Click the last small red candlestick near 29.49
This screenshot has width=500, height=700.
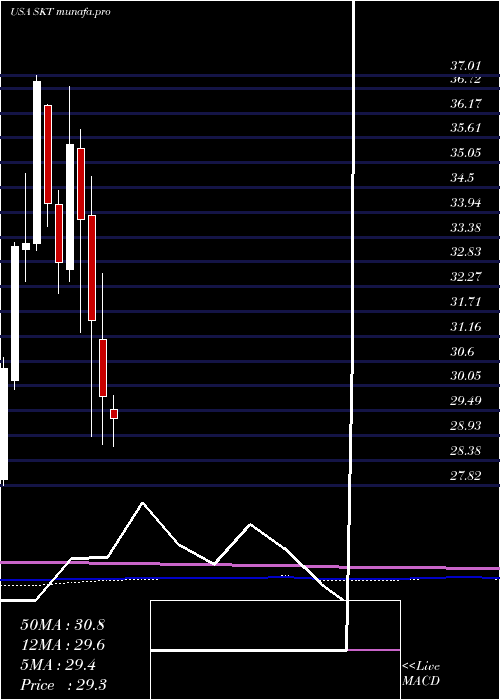pyautogui.click(x=114, y=414)
